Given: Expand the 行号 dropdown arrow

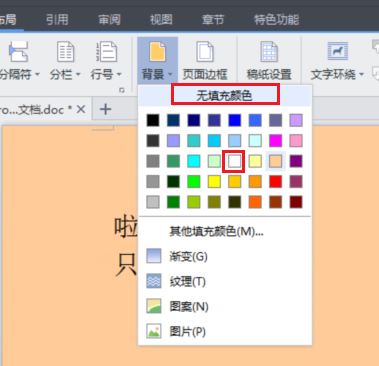Looking at the screenshot, I should pyautogui.click(x=119, y=74).
